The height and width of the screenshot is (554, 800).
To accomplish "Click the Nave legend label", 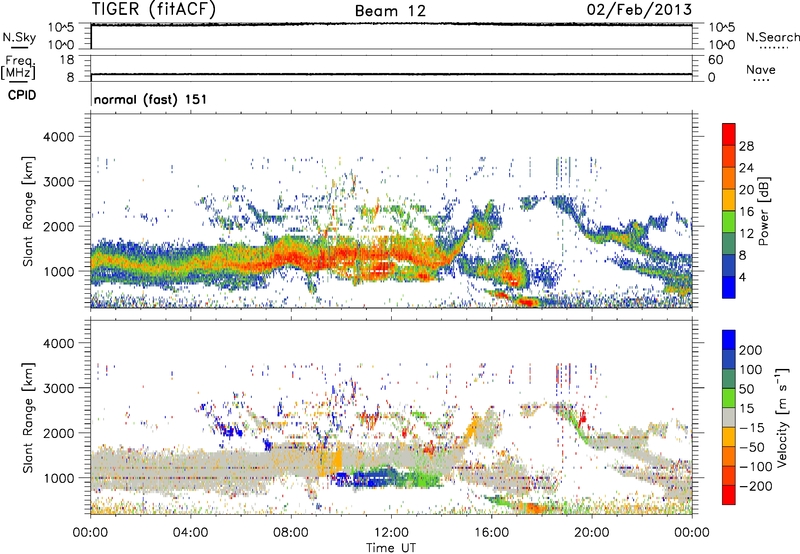I will (x=761, y=69).
